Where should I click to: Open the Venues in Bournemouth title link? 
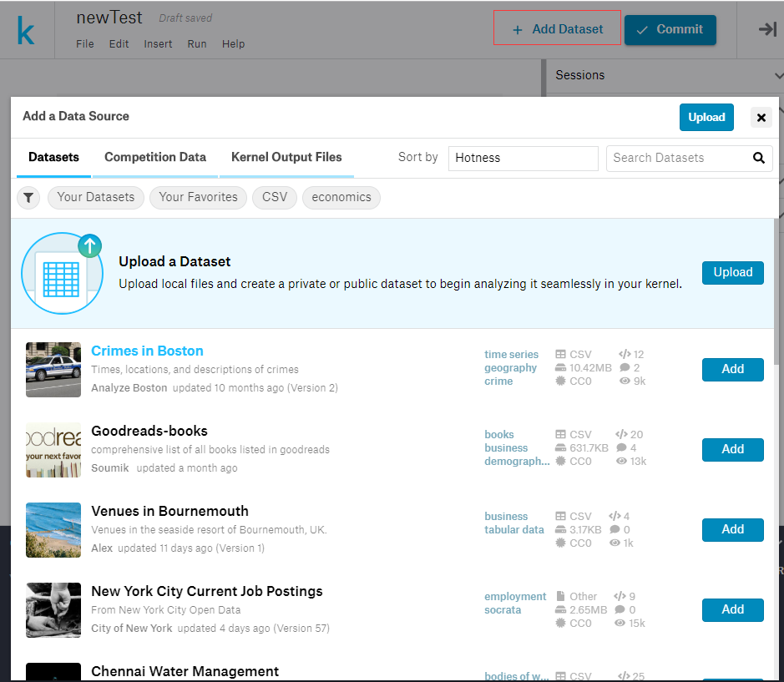pos(169,511)
